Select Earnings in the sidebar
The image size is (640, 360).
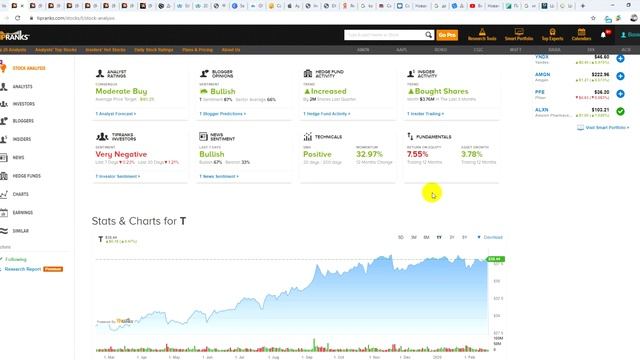(22, 213)
